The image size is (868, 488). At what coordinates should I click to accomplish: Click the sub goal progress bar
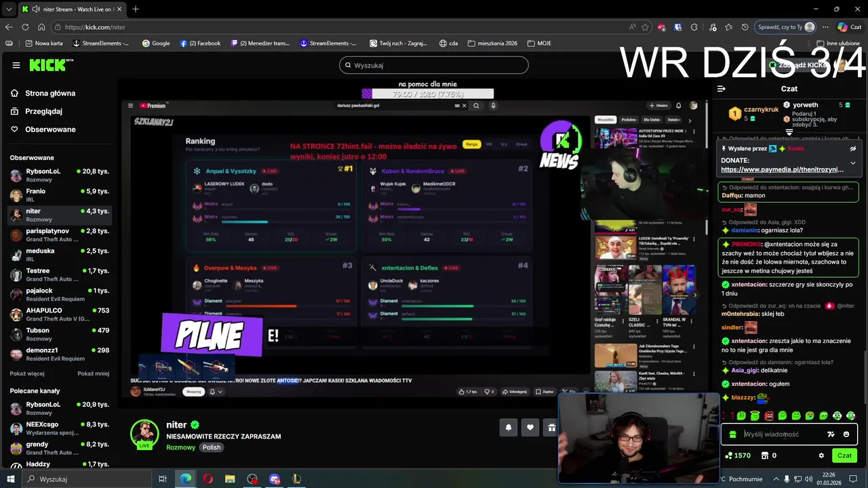point(428,94)
